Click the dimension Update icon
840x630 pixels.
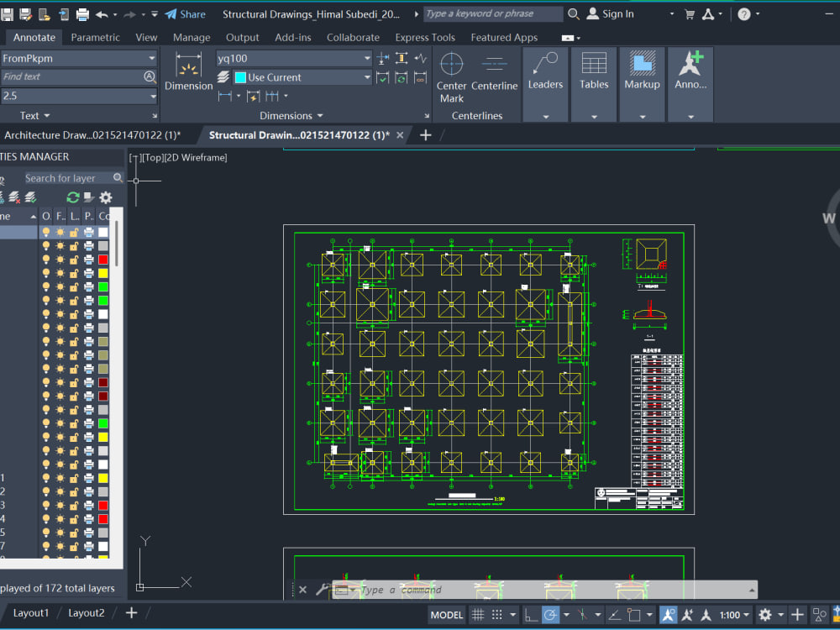[402, 77]
